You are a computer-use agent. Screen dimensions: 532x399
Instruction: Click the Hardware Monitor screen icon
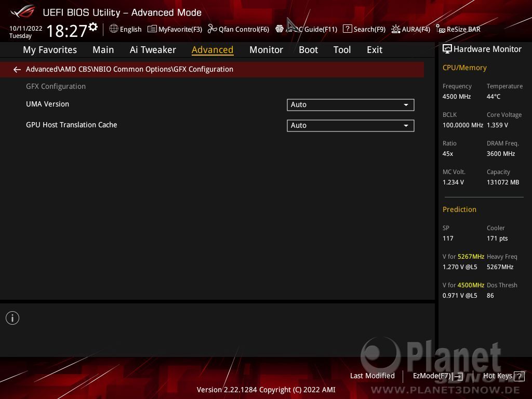[447, 49]
